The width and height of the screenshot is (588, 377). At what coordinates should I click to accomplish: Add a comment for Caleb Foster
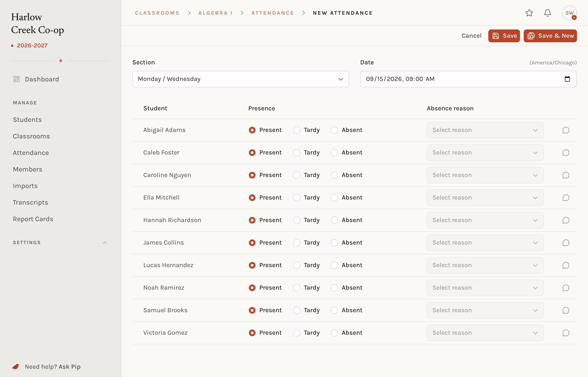(x=566, y=152)
